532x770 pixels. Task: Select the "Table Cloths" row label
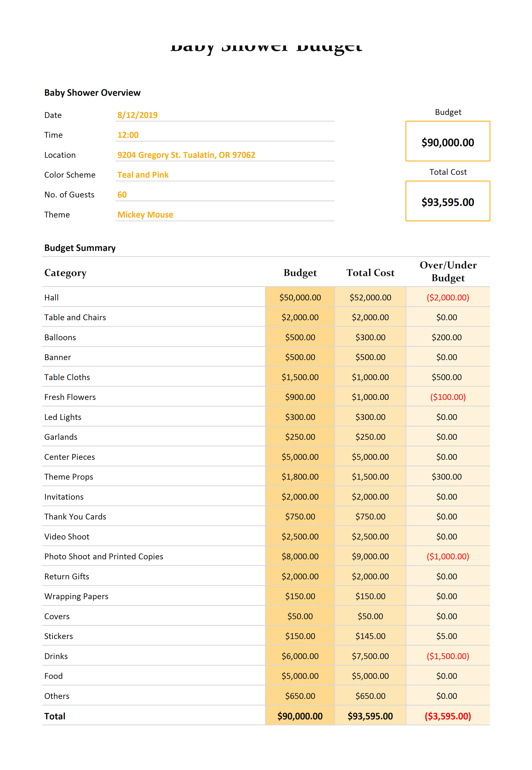pos(67,377)
